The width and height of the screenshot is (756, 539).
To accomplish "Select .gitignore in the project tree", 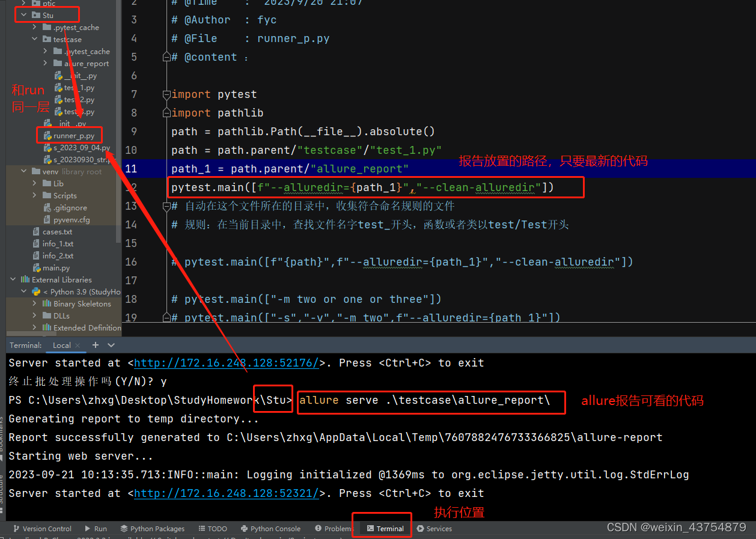I will pos(70,207).
